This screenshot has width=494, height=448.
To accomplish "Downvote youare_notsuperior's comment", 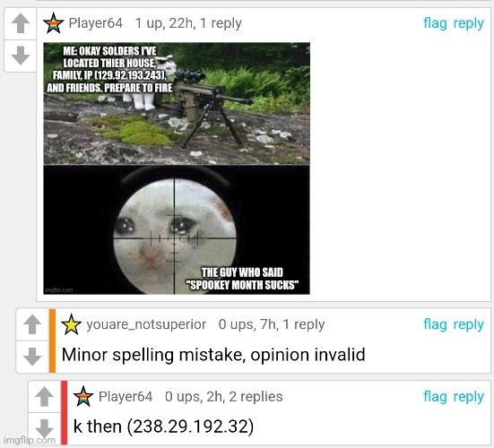I will click(x=32, y=357).
